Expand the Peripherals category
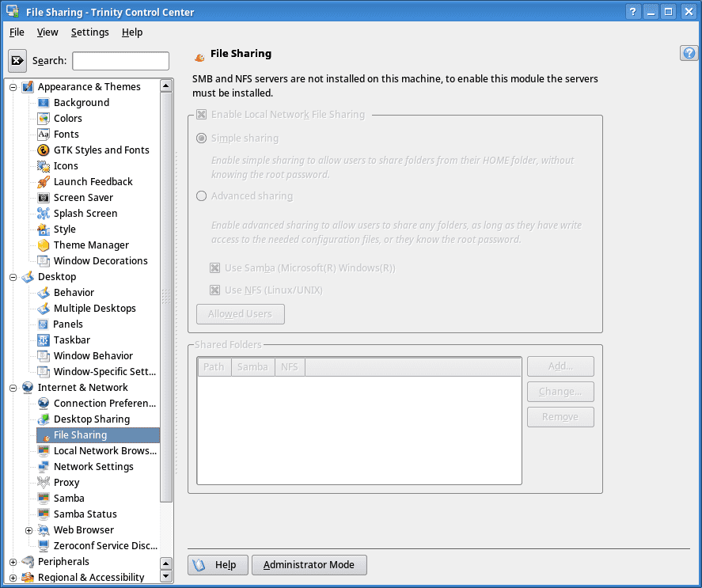Image resolution: width=702 pixels, height=588 pixels. [13, 562]
